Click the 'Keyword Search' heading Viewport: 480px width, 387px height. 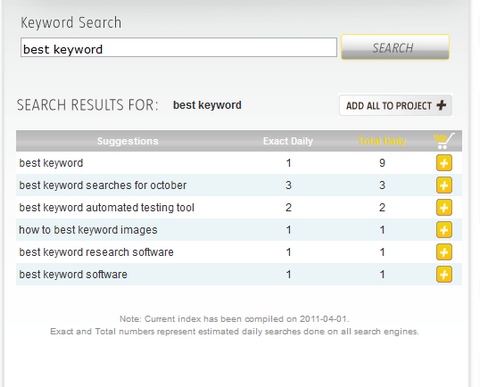click(71, 23)
